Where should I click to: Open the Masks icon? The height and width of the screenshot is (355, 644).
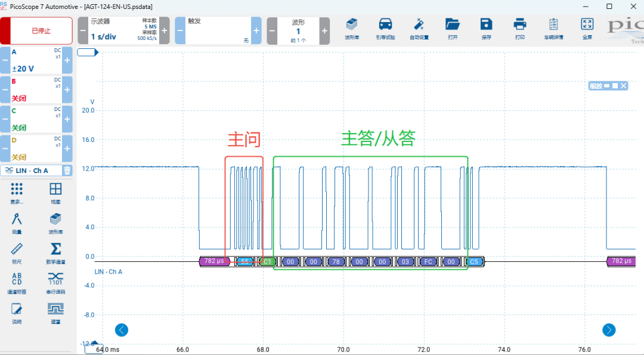[x=55, y=313]
